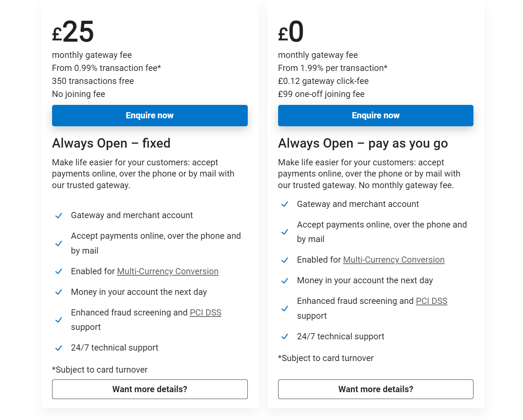Click Enquire now under the £25 plan
Screen dimensions: 523x420
(150, 115)
